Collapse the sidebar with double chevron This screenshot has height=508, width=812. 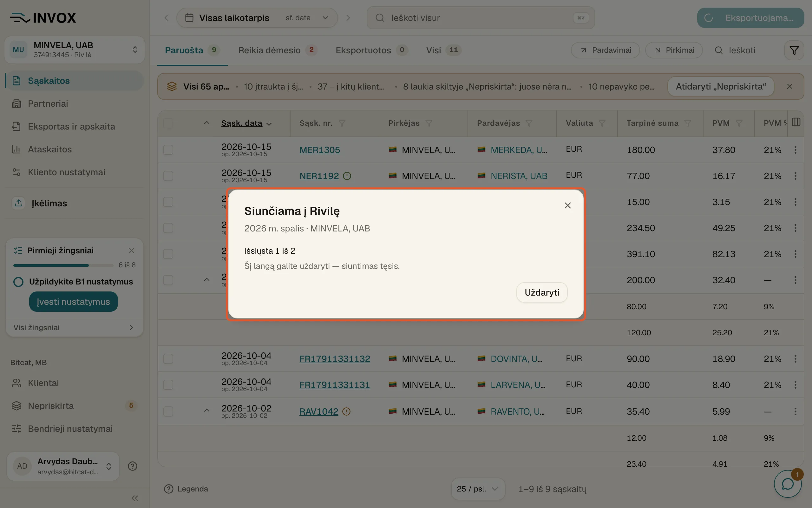click(x=135, y=498)
